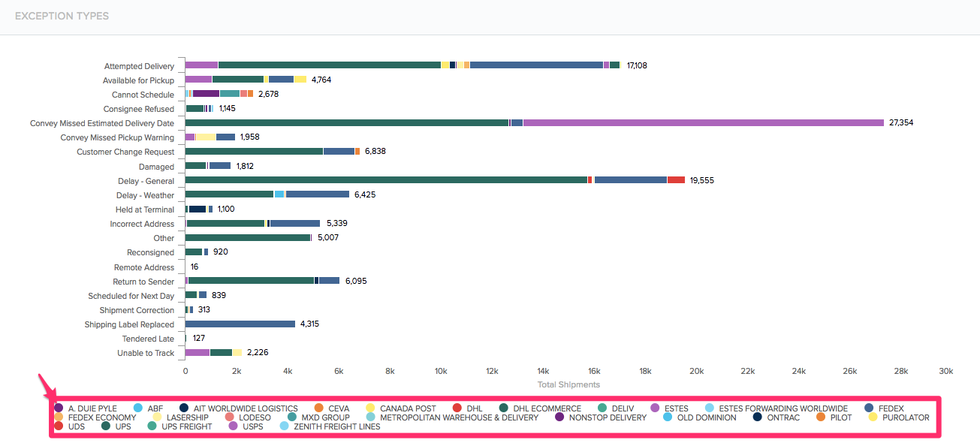The width and height of the screenshot is (980, 443).
Task: Click the Unable to Track axis label
Action: click(x=146, y=353)
